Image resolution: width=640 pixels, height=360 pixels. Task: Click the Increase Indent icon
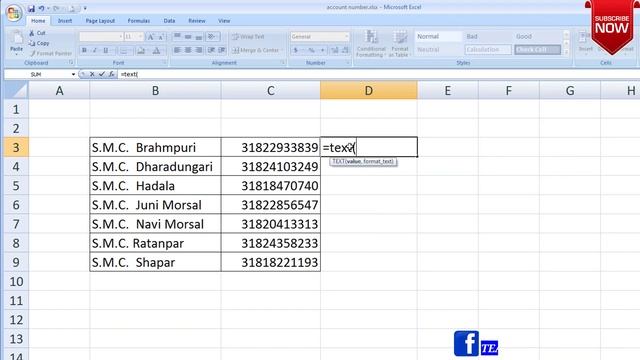click(x=222, y=50)
